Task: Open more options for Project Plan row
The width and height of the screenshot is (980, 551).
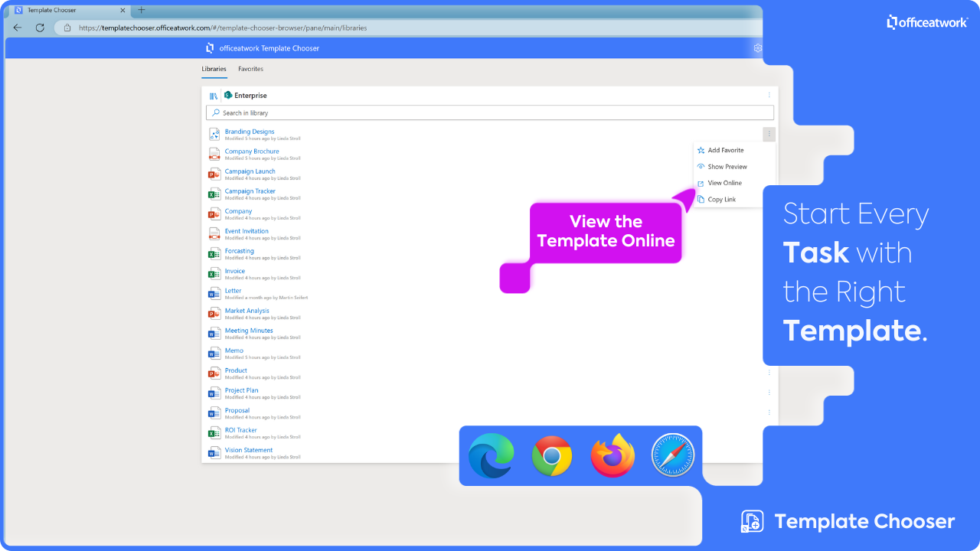Action: 769,393
